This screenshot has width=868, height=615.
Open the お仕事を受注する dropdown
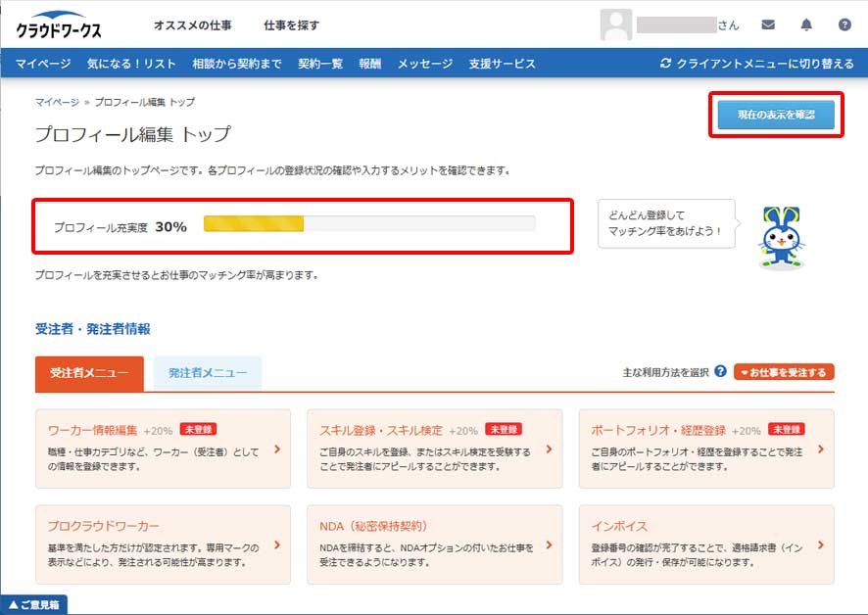pos(784,372)
